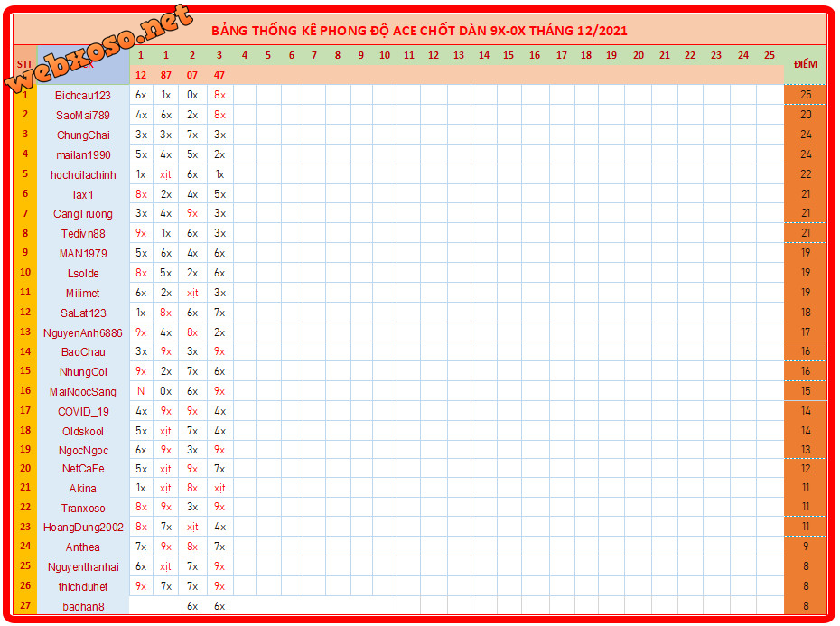Click the lax1 name cell
Screen dimensions: 840x626
click(x=83, y=194)
